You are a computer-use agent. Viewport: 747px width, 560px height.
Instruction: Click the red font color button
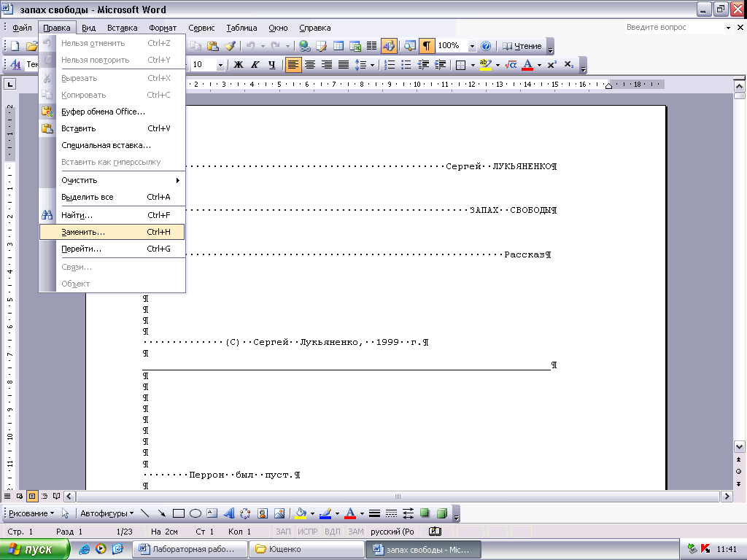coord(527,65)
